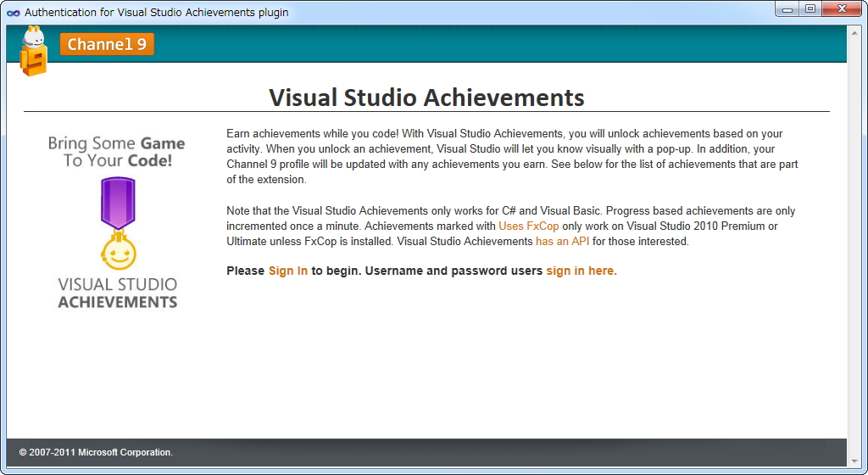Click the '© 2007-2011 Microsoft Corporation.' footer text

[x=97, y=452]
